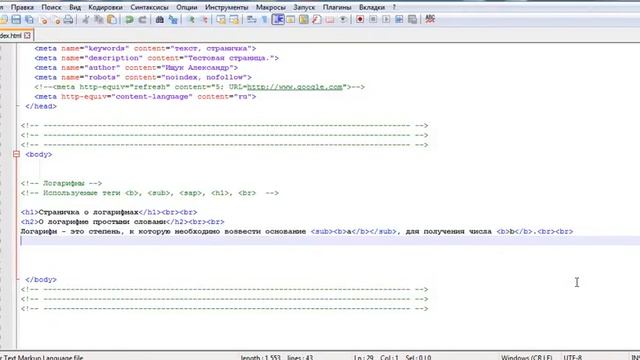Click Save Recorded Macro icon
The width and height of the screenshot is (640, 360).
(x=412, y=19)
